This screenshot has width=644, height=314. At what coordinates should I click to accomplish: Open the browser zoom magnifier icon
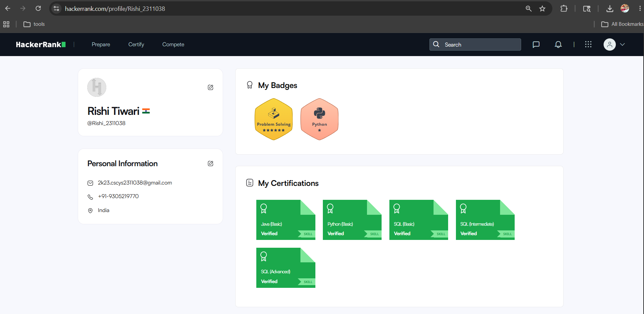click(x=529, y=8)
